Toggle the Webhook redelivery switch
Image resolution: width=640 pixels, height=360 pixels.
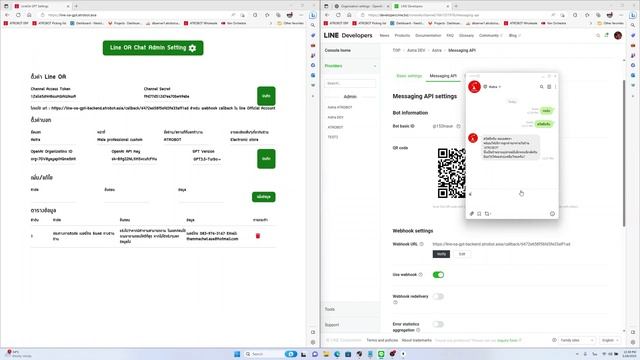pyautogui.click(x=438, y=296)
